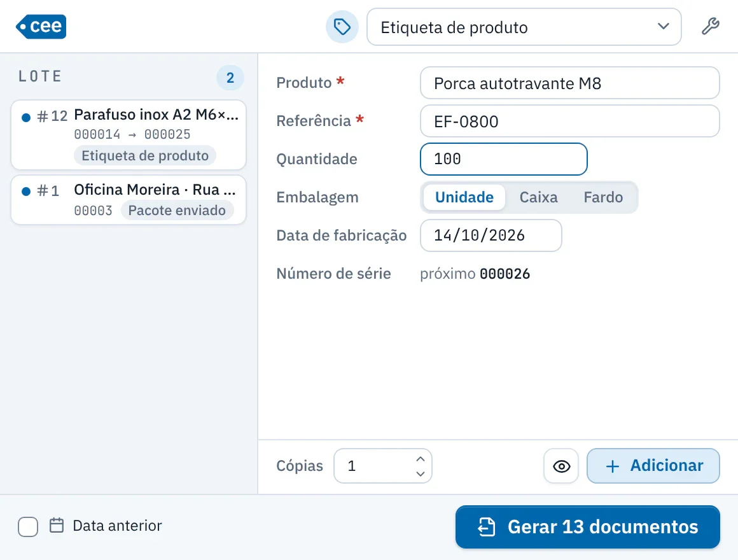Click the Embalagem label

coord(317,197)
